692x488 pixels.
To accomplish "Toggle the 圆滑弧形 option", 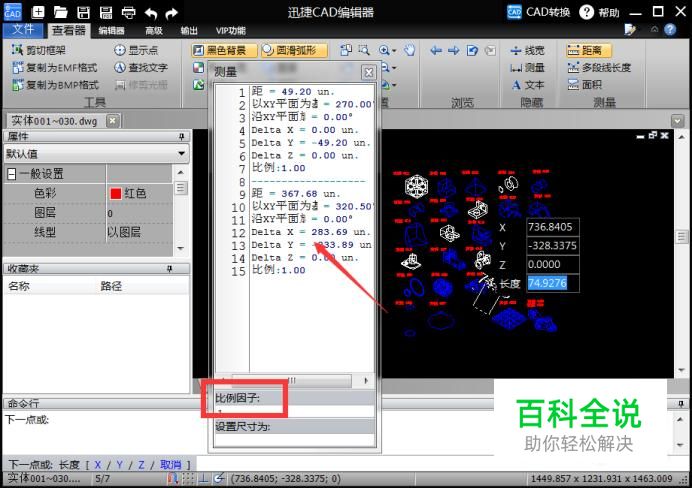I will pos(294,50).
